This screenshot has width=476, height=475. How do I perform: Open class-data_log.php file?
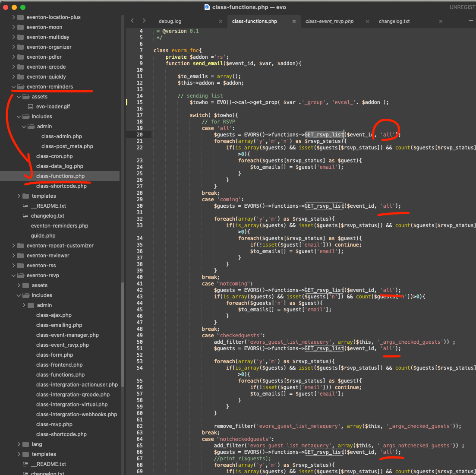pyautogui.click(x=60, y=166)
